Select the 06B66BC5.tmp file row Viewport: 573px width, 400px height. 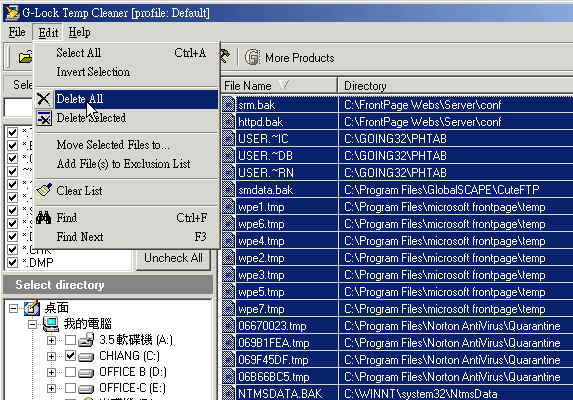click(x=397, y=377)
